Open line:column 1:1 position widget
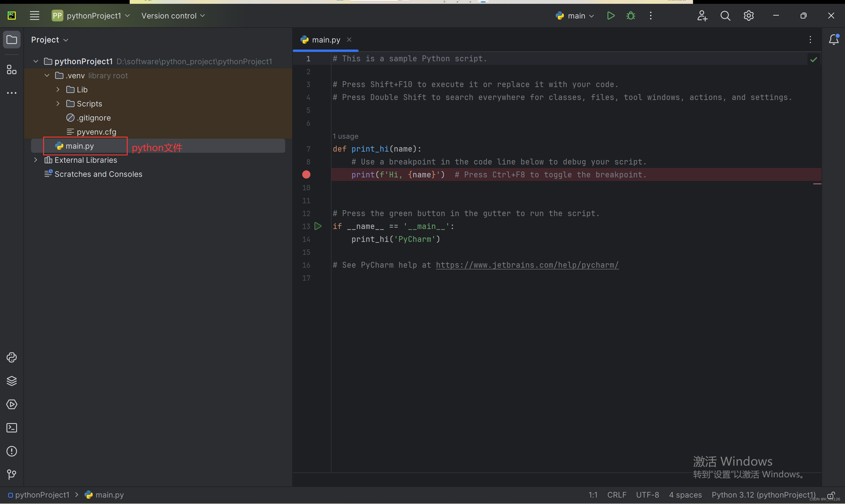 click(593, 495)
